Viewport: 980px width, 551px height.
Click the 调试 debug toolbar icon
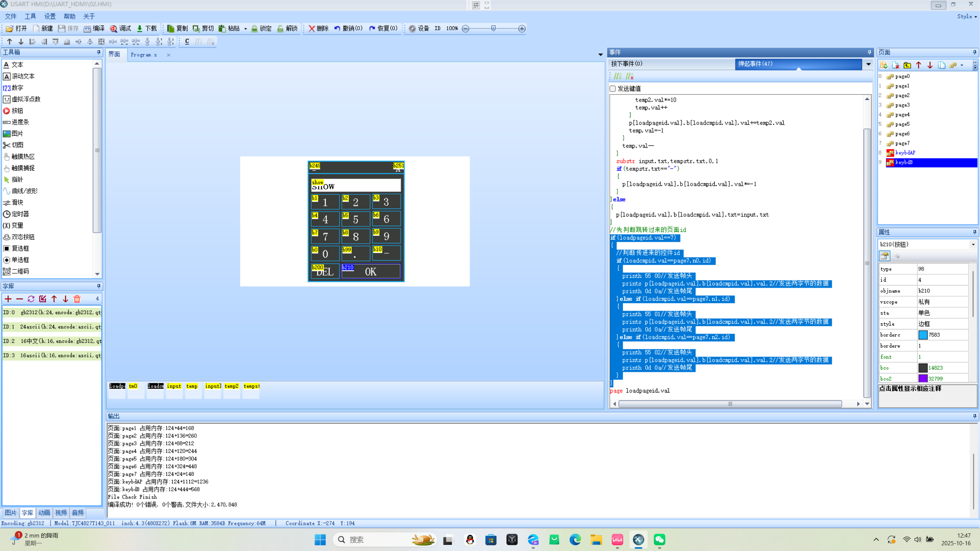pyautogui.click(x=114, y=29)
